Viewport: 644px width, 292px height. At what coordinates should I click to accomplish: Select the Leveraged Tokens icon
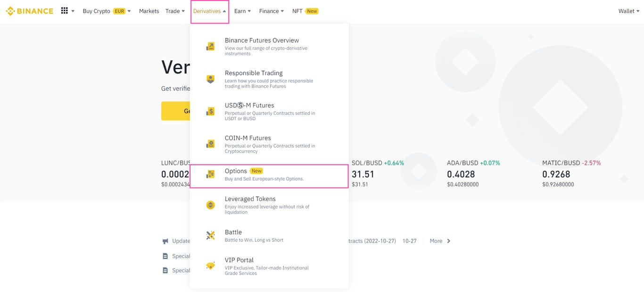[210, 205]
